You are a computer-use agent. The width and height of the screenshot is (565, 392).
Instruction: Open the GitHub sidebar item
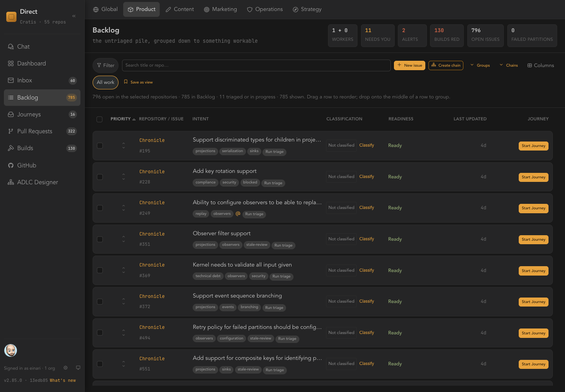pos(42,165)
